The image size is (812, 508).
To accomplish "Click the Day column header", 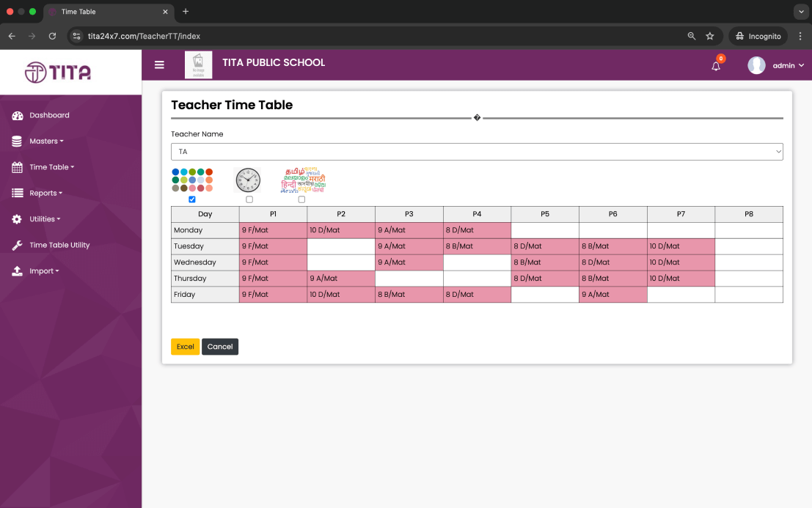I will (x=205, y=214).
